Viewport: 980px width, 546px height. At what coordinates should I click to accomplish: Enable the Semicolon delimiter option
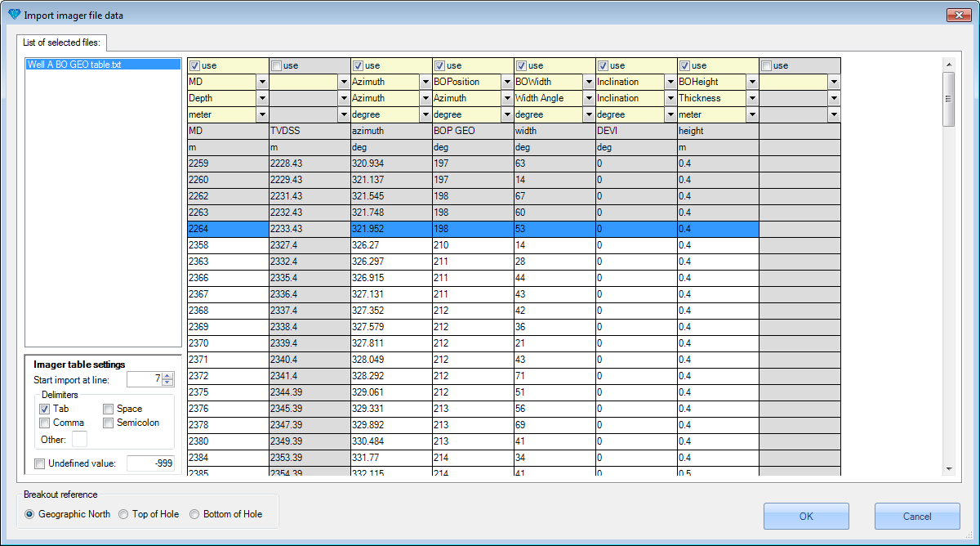click(x=109, y=423)
